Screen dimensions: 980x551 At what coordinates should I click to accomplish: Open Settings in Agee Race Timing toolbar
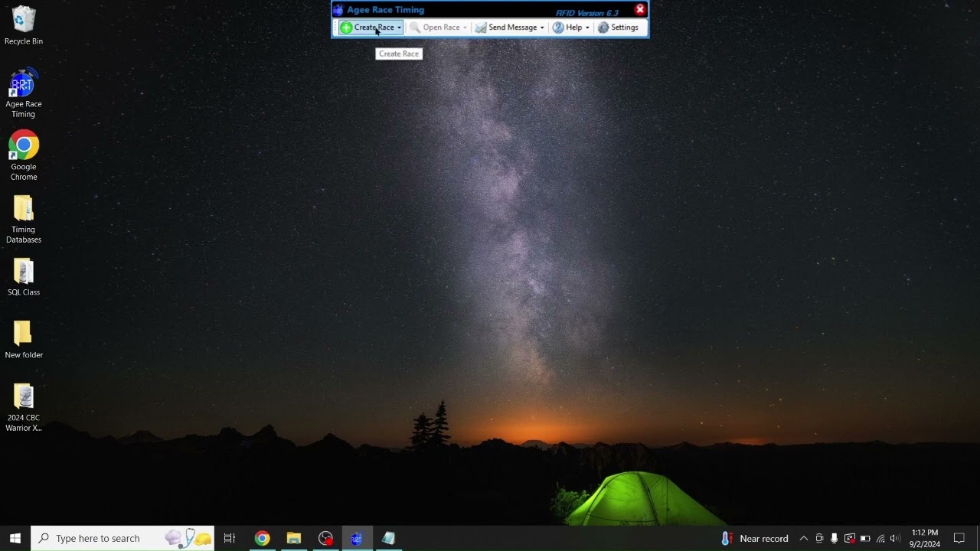tap(618, 28)
